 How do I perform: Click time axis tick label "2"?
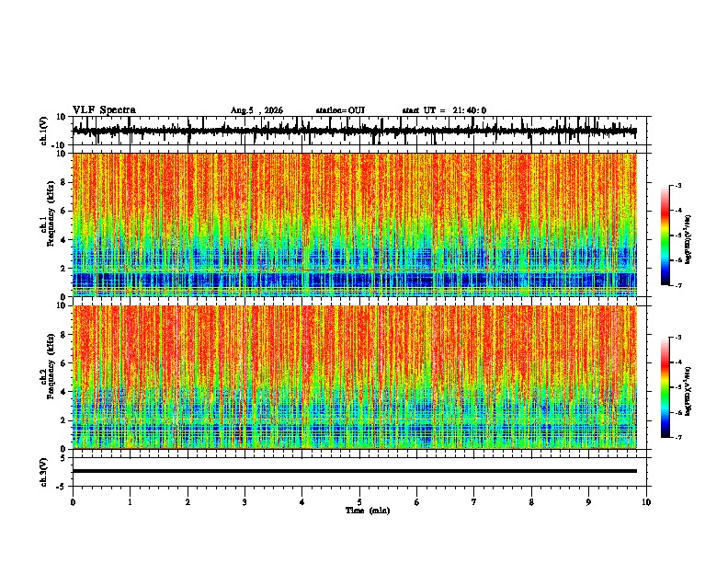188,502
